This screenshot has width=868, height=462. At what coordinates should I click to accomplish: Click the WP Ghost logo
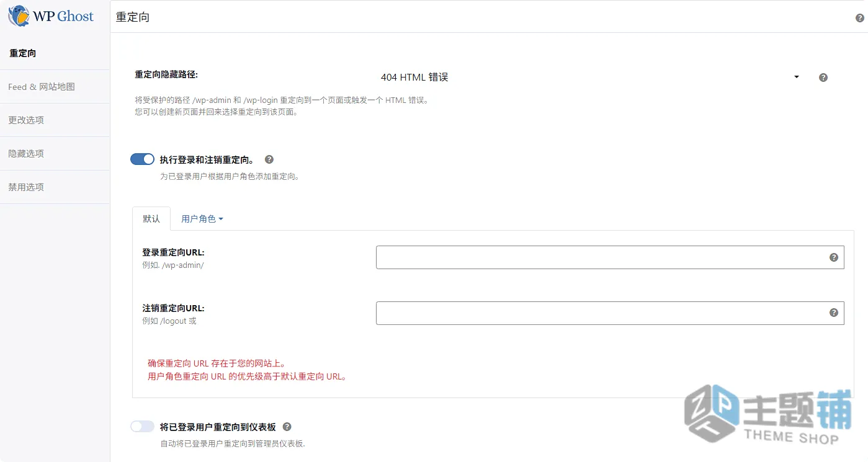tap(51, 16)
